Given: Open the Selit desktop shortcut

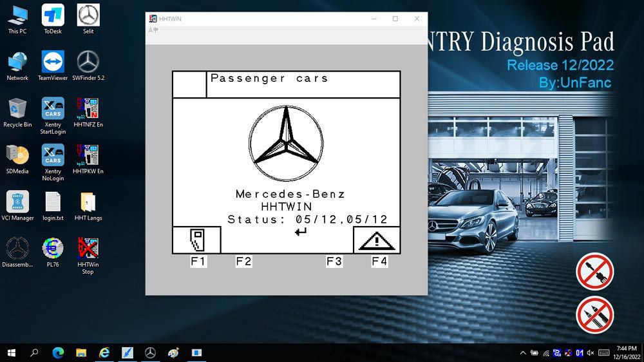Looking at the screenshot, I should (88, 19).
